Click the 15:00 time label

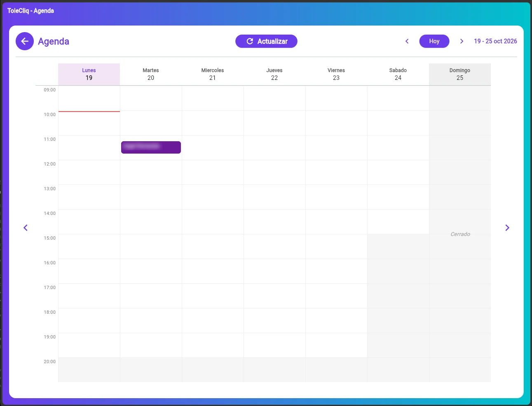pyautogui.click(x=50, y=238)
